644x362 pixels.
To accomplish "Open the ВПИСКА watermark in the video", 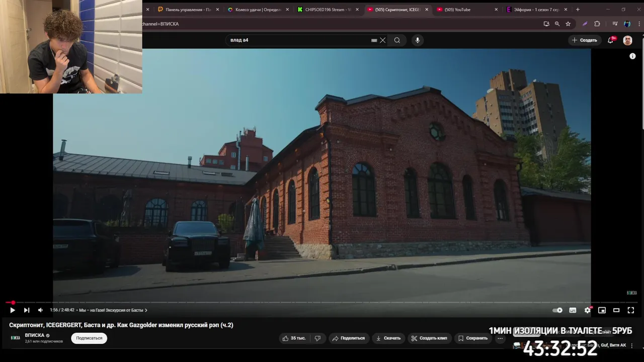I will (x=631, y=293).
